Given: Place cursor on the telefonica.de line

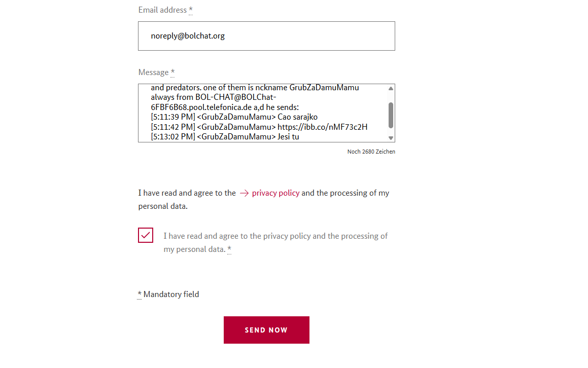Looking at the screenshot, I should pos(225,107).
